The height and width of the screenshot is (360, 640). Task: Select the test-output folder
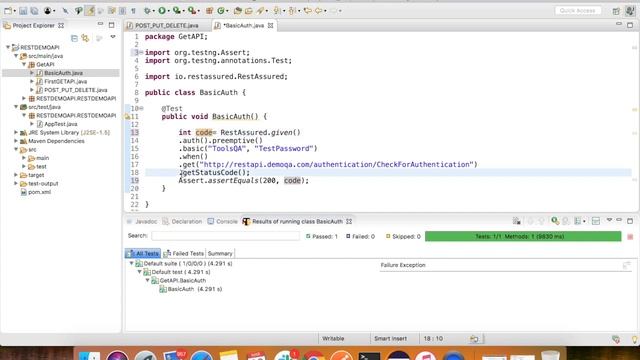43,183
